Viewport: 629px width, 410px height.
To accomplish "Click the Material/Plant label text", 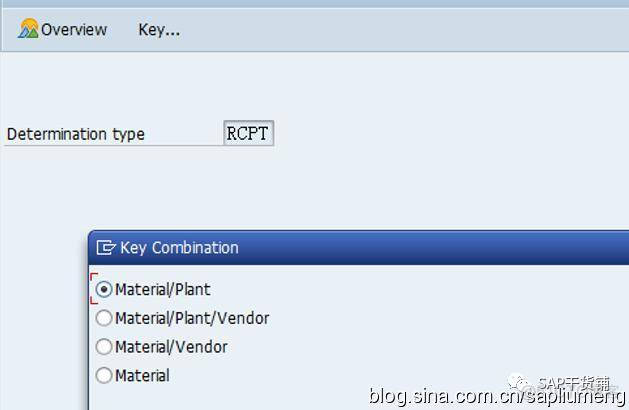I will tap(162, 290).
